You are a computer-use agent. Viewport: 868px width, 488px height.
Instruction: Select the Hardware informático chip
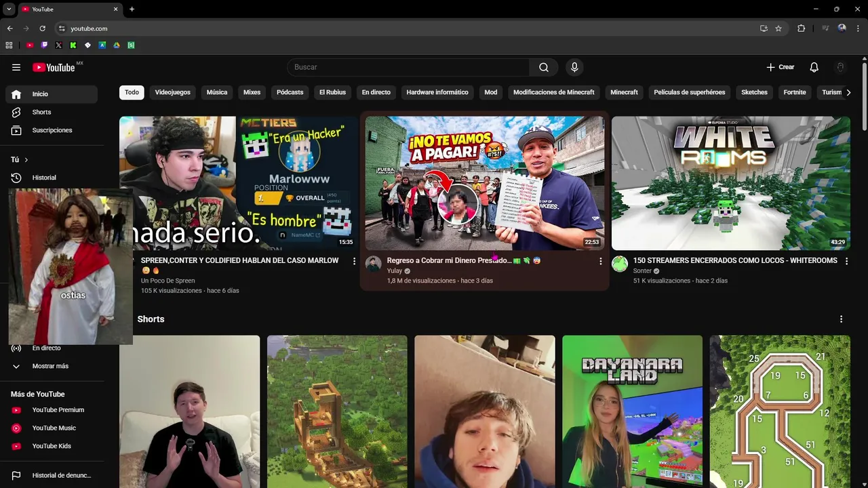coord(437,92)
